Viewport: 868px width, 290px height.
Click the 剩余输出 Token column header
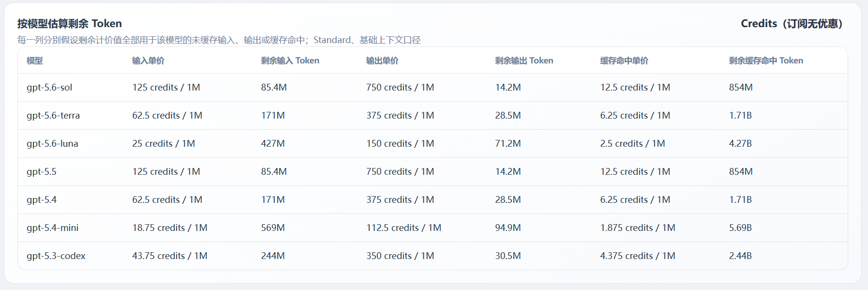point(524,61)
